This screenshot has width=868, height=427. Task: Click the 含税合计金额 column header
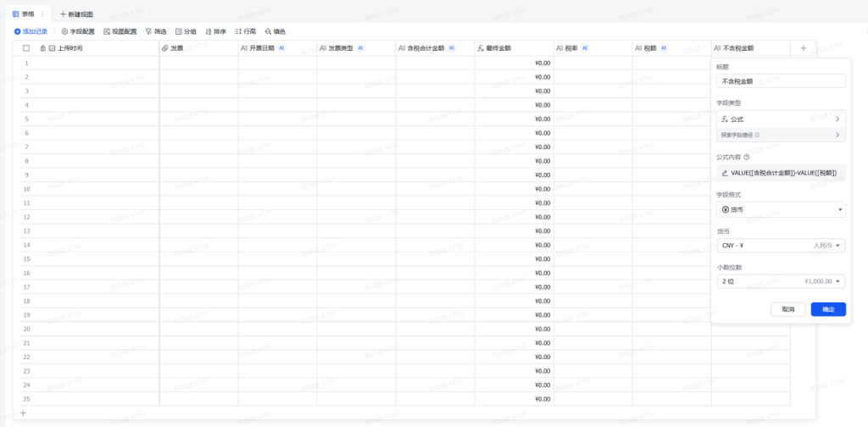click(435, 48)
